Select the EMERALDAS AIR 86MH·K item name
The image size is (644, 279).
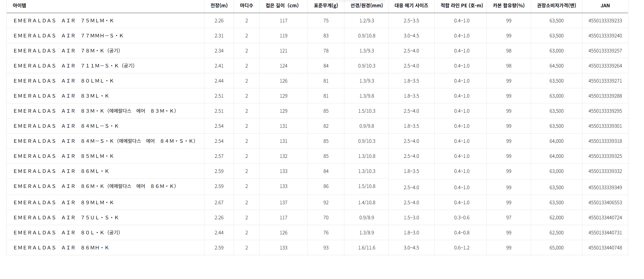click(x=61, y=248)
